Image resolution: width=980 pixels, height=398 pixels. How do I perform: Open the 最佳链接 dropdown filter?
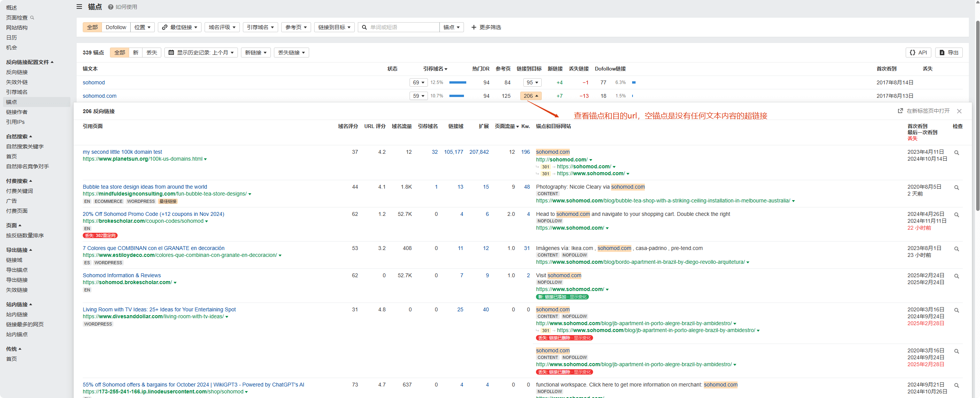(x=180, y=27)
